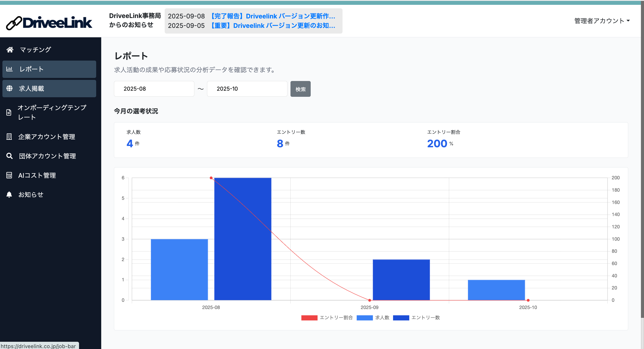The height and width of the screenshot is (349, 644).
Task: Expand the 管理者アカウント dropdown
Action: (x=602, y=21)
